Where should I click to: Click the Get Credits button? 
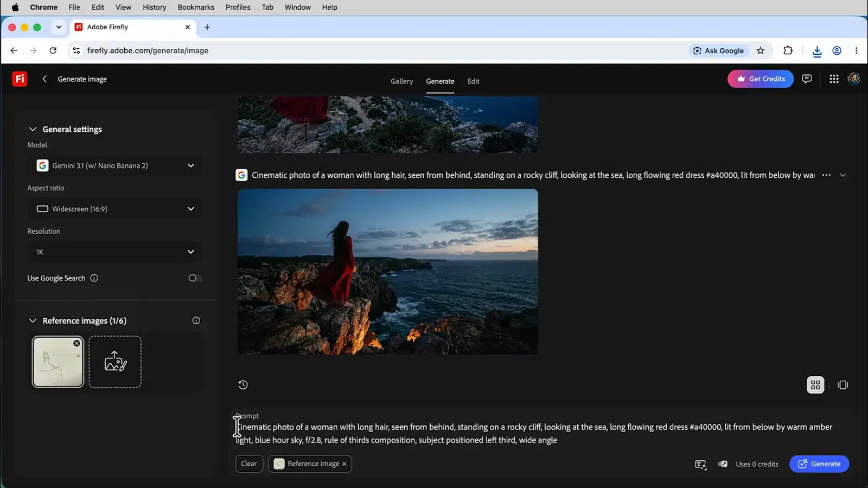coord(760,79)
